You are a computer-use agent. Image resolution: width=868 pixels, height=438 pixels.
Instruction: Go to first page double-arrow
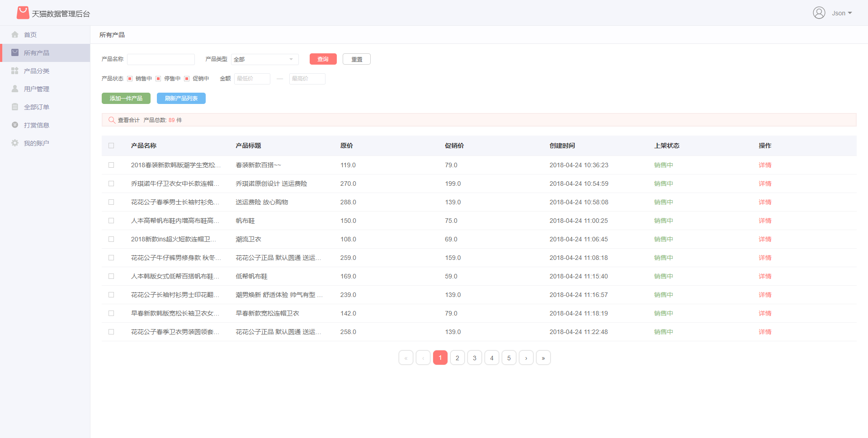coord(406,358)
